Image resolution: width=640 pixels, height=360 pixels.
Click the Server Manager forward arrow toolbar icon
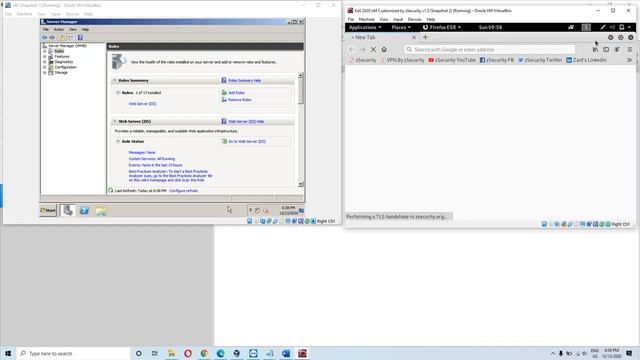(52, 38)
